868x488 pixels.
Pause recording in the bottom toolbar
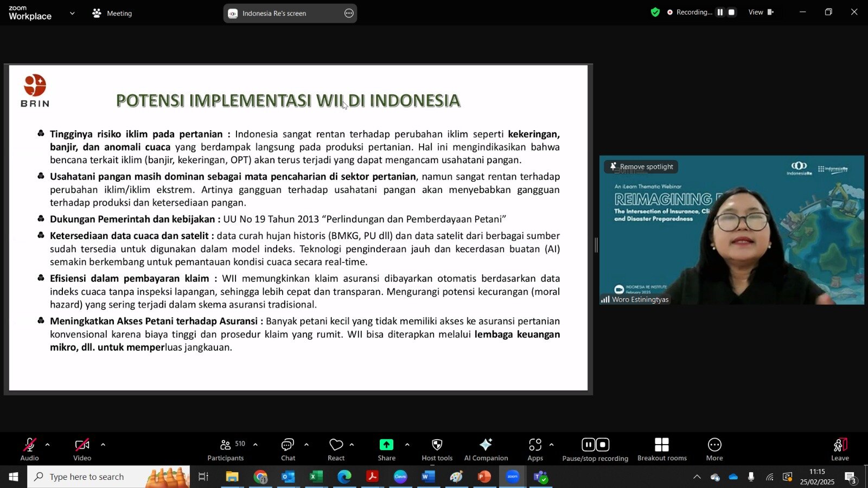tap(589, 445)
